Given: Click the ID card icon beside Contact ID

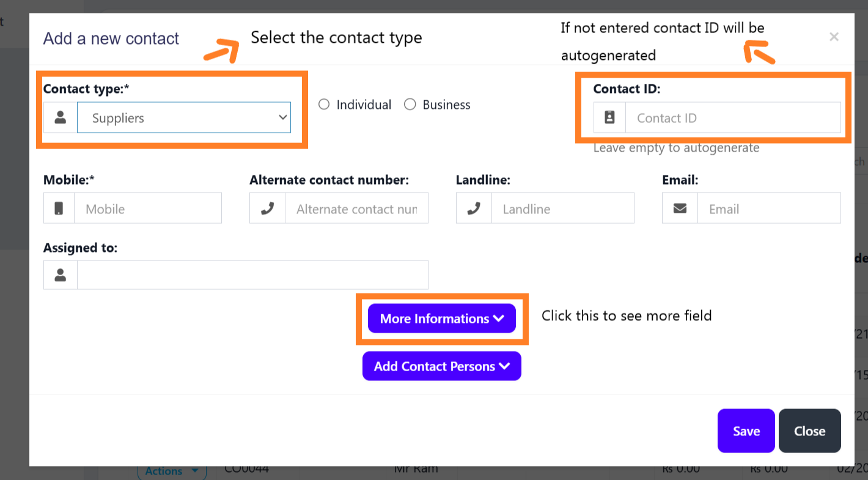Looking at the screenshot, I should point(609,118).
